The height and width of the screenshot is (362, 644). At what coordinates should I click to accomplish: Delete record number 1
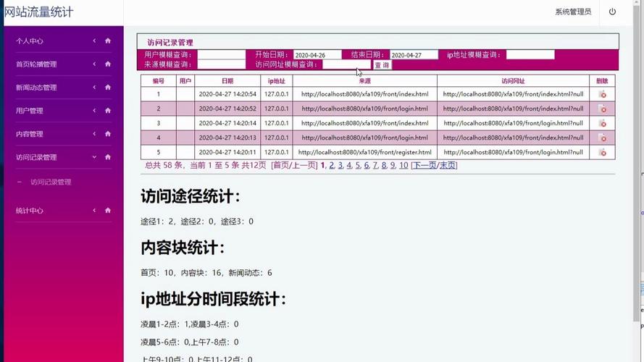click(x=602, y=94)
